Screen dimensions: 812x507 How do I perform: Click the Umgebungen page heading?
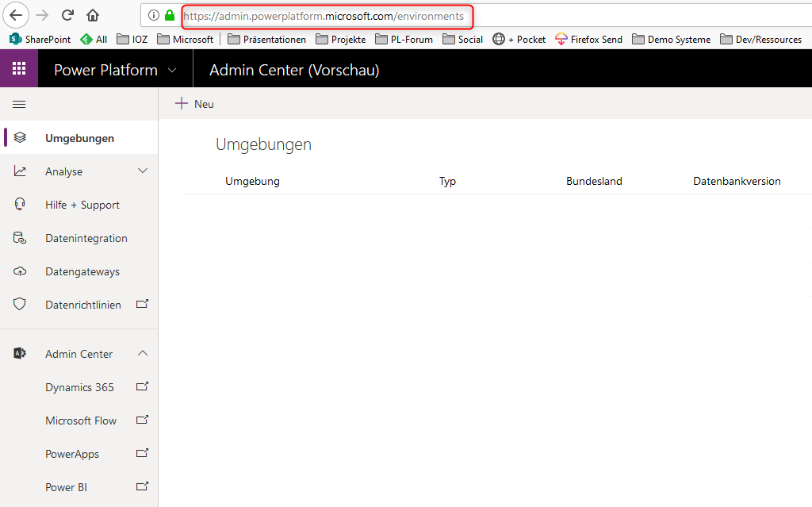point(263,144)
